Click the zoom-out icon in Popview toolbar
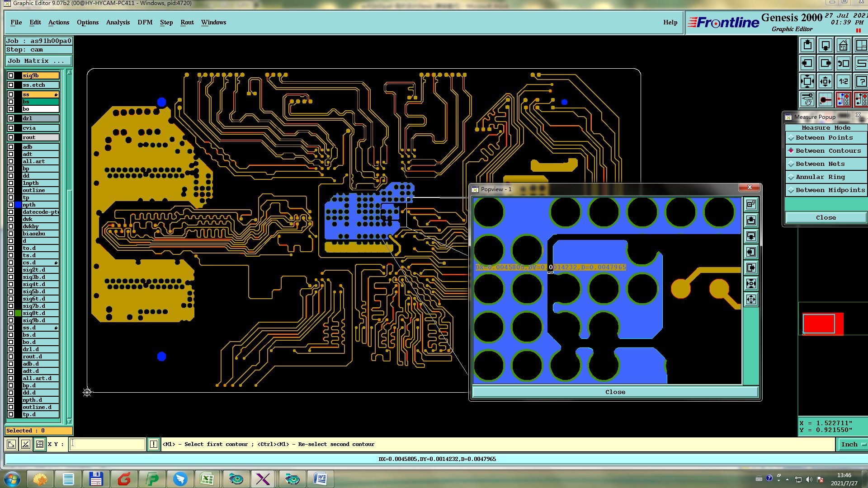 tap(751, 300)
